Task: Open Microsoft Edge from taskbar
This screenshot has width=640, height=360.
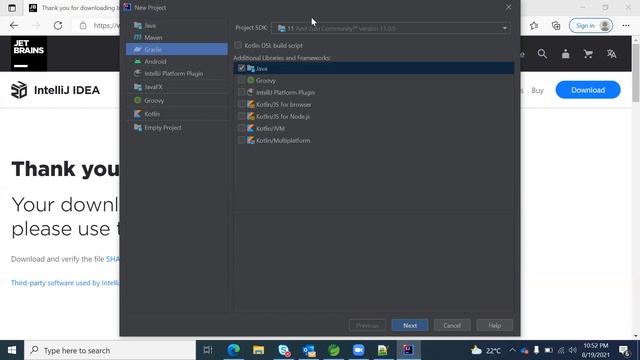Action: [233, 350]
